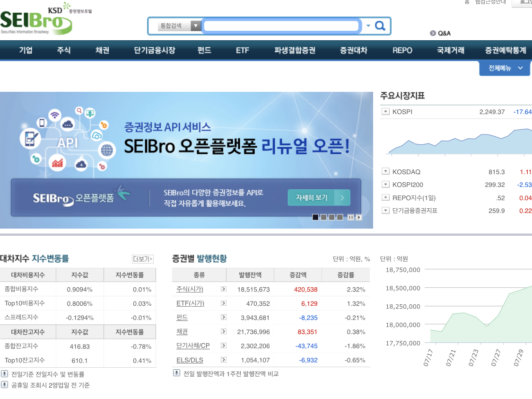Click the 종합잔고지수 row label

[21, 346]
